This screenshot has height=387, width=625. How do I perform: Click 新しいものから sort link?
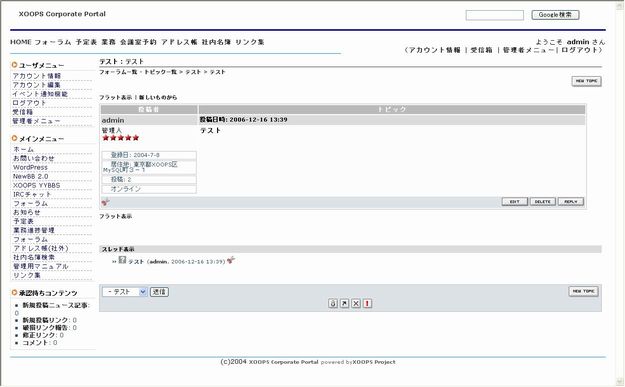[x=158, y=97]
